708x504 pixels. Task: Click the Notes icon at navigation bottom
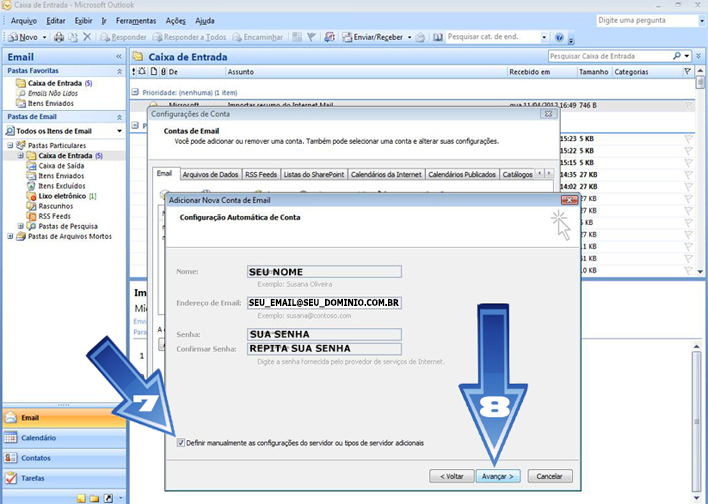pyautogui.click(x=81, y=498)
